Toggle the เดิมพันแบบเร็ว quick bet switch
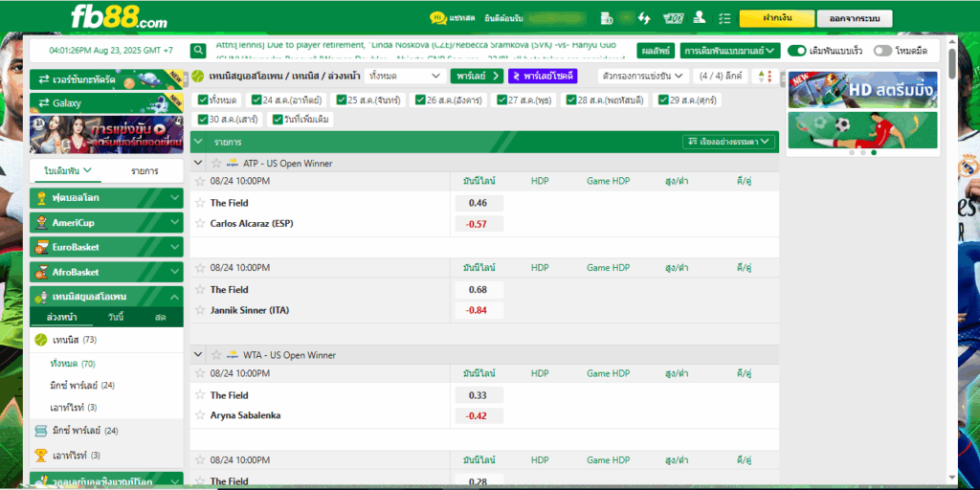 pos(797,51)
